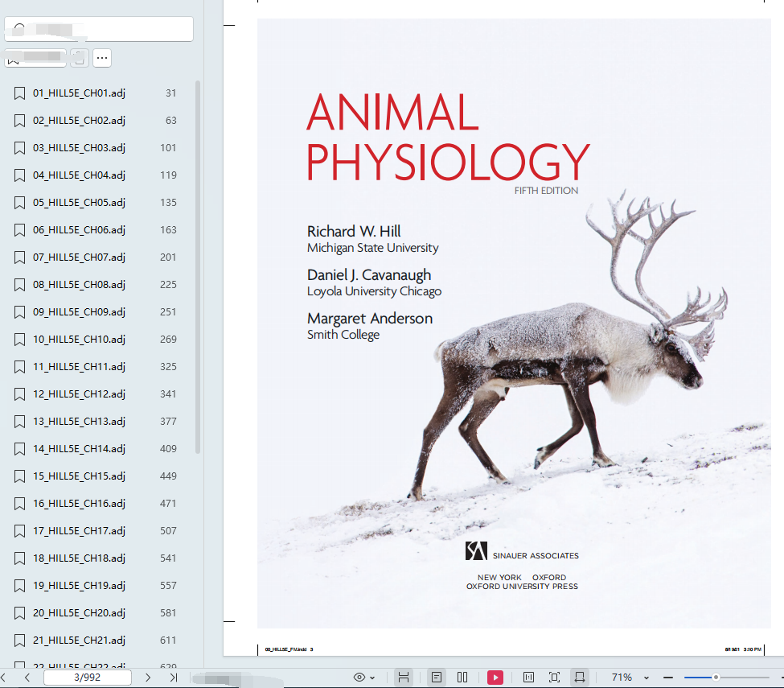The height and width of the screenshot is (688, 784).
Task: Click the SINAUER ASSOCIATES publisher text
Action: click(536, 556)
